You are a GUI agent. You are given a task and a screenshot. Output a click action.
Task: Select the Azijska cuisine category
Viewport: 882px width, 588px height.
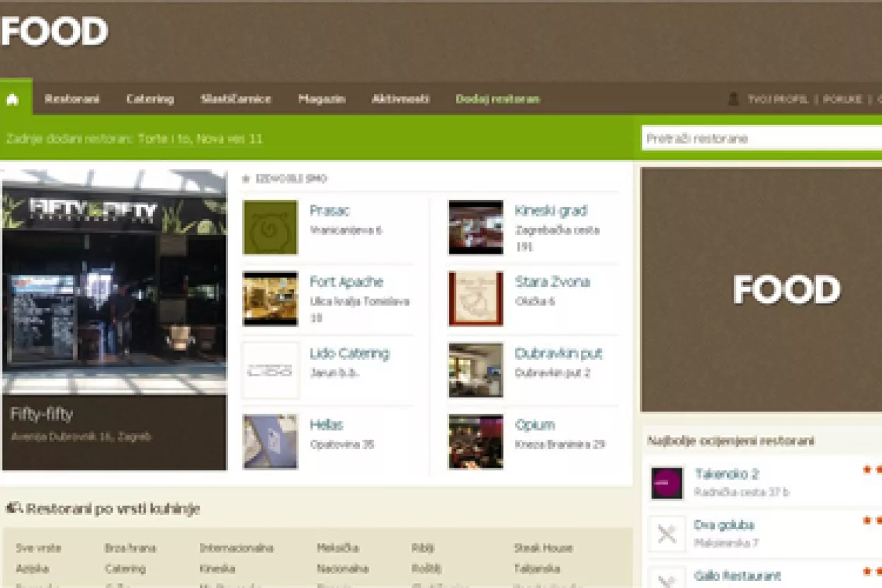(33, 569)
